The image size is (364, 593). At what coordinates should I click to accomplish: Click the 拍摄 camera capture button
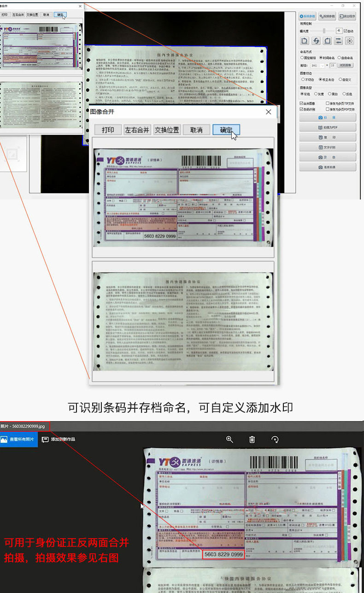pyautogui.click(x=328, y=117)
